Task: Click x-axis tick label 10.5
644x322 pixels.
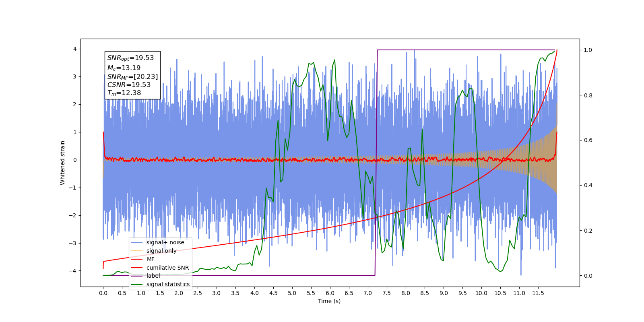Action: click(x=500, y=293)
